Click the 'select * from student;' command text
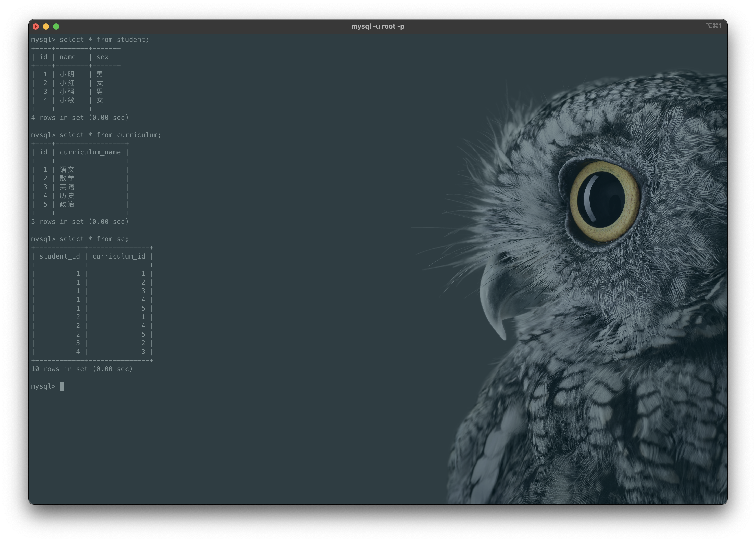The width and height of the screenshot is (756, 542). point(104,40)
